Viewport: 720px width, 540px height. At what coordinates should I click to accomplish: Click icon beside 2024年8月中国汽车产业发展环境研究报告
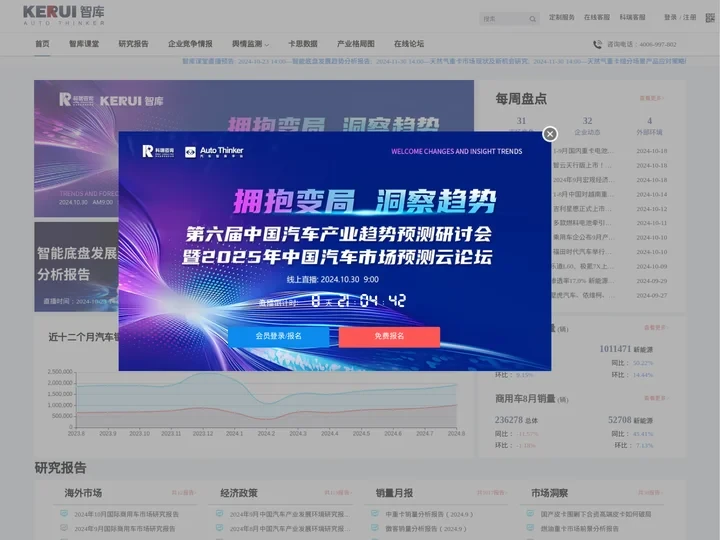point(219,528)
